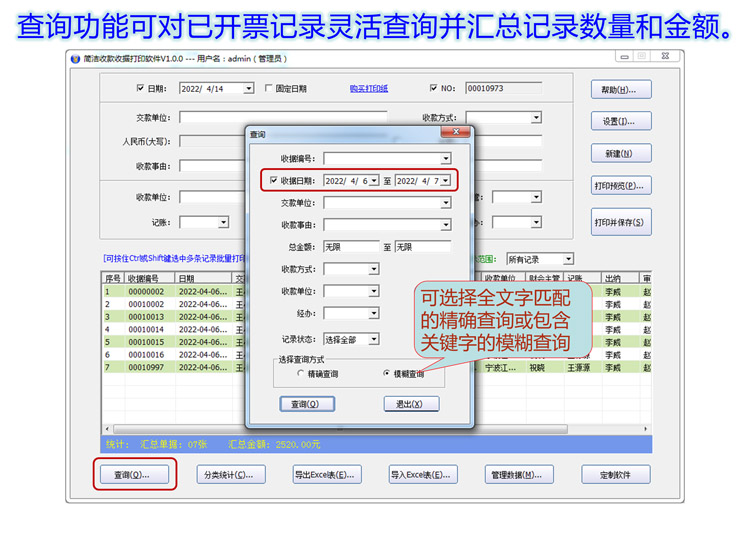The image size is (750, 534).
Task: Toggle the 日期 checkbox in the main window
Action: 140,88
